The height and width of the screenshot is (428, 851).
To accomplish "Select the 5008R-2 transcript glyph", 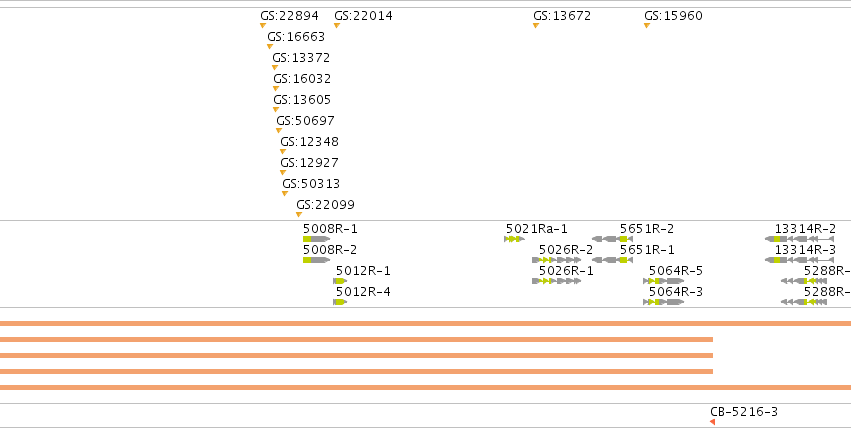I will [316, 260].
